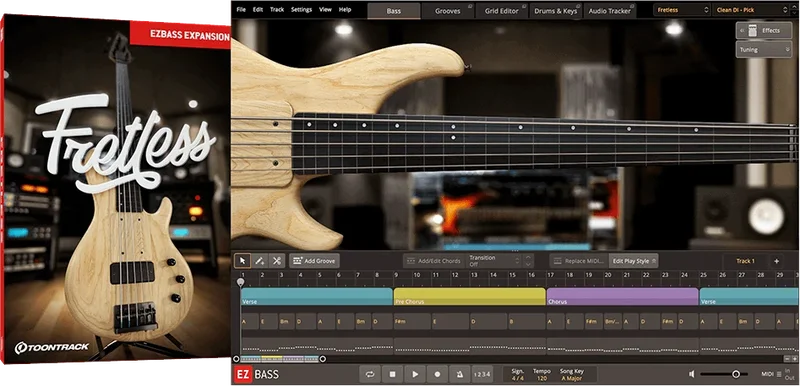Click the Replace MIDI button
Viewport: 800px width, 386px height.
579,261
